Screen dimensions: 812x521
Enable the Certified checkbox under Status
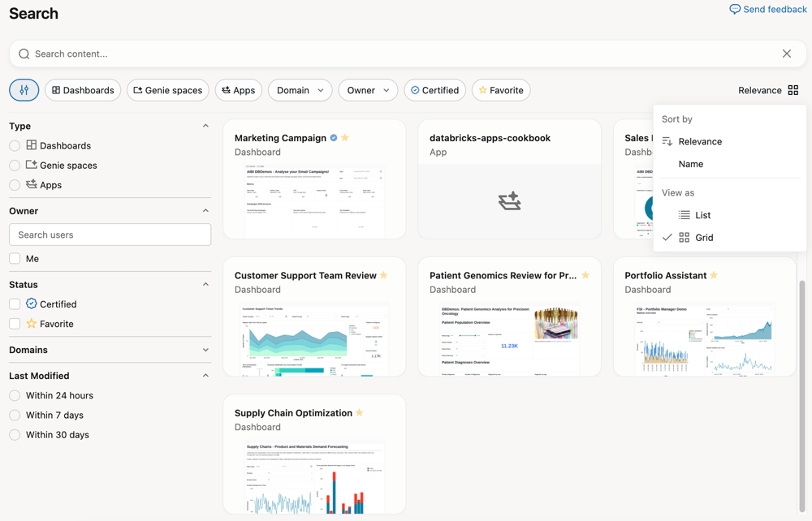(14, 304)
